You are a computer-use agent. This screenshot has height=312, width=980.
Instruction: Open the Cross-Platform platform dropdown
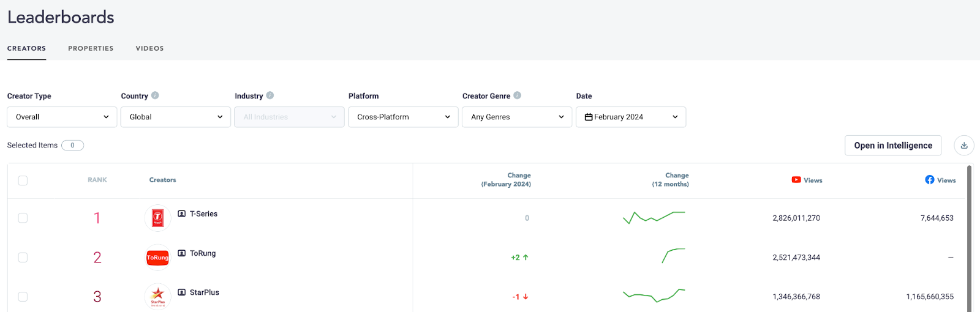coord(403,117)
